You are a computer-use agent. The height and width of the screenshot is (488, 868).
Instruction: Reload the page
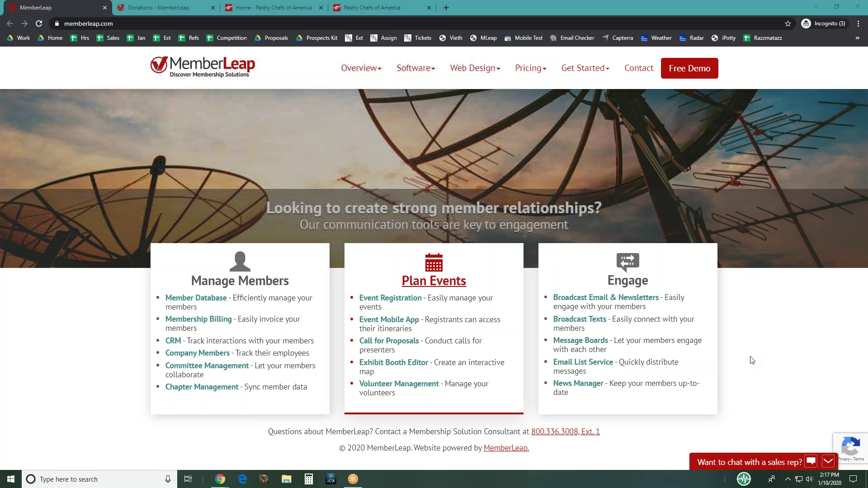39,23
